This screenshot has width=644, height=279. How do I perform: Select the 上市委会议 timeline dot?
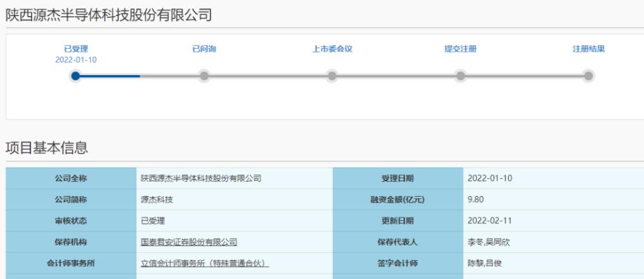(332, 76)
